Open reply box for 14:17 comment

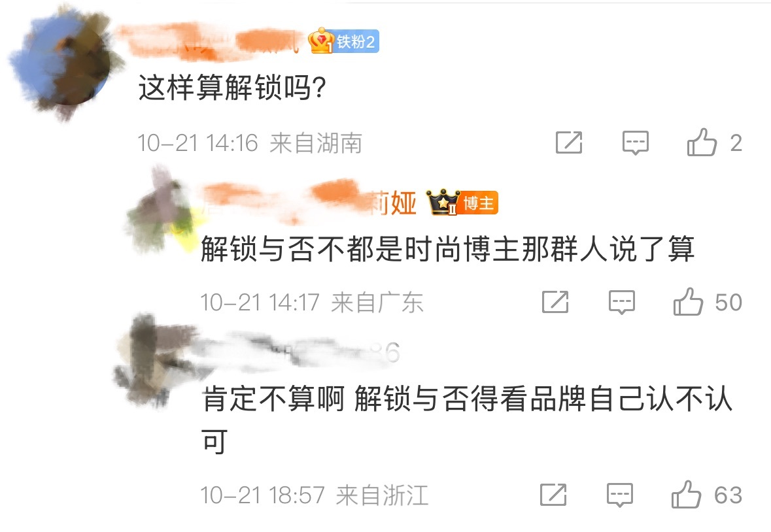pyautogui.click(x=621, y=302)
